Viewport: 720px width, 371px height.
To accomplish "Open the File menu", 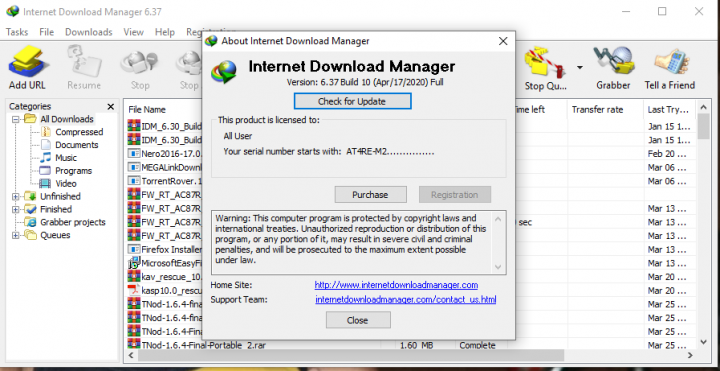I will [46, 32].
